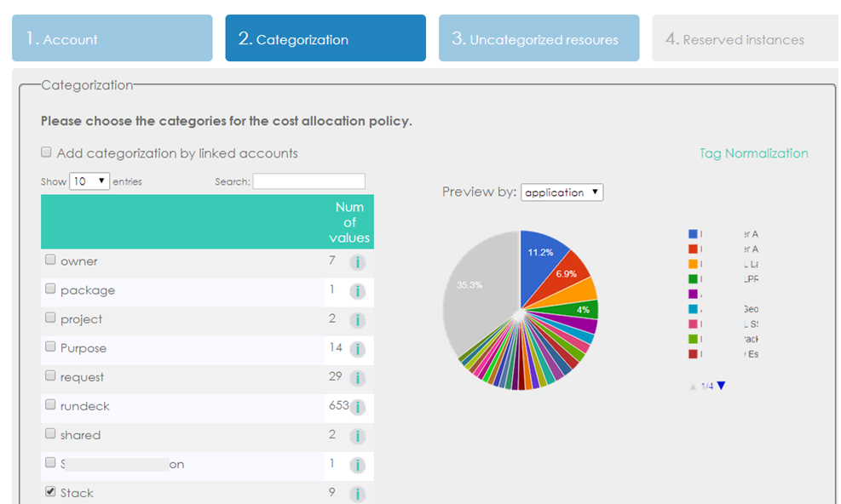
Task: Click the Tag Normalization link
Action: tap(753, 153)
